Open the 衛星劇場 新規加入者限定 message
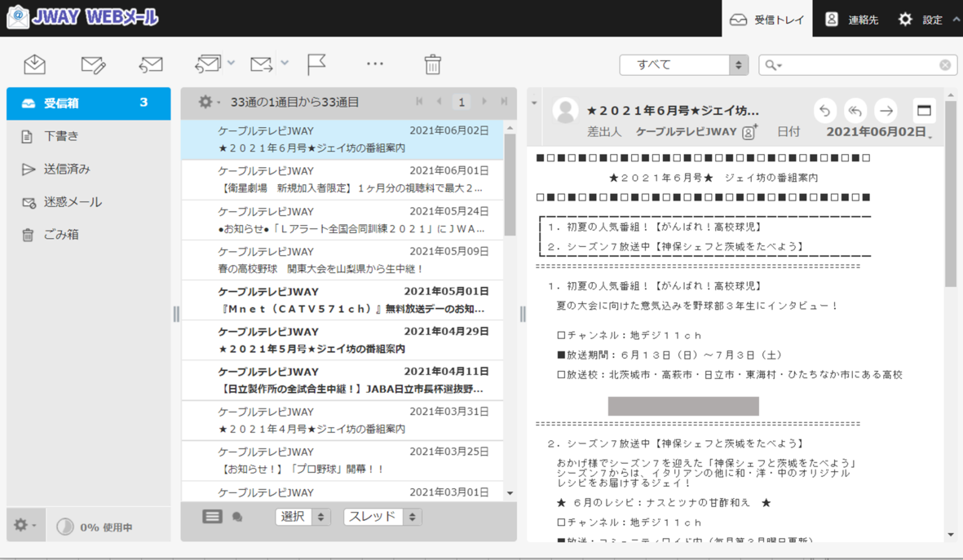Image resolution: width=963 pixels, height=560 pixels. tap(342, 180)
